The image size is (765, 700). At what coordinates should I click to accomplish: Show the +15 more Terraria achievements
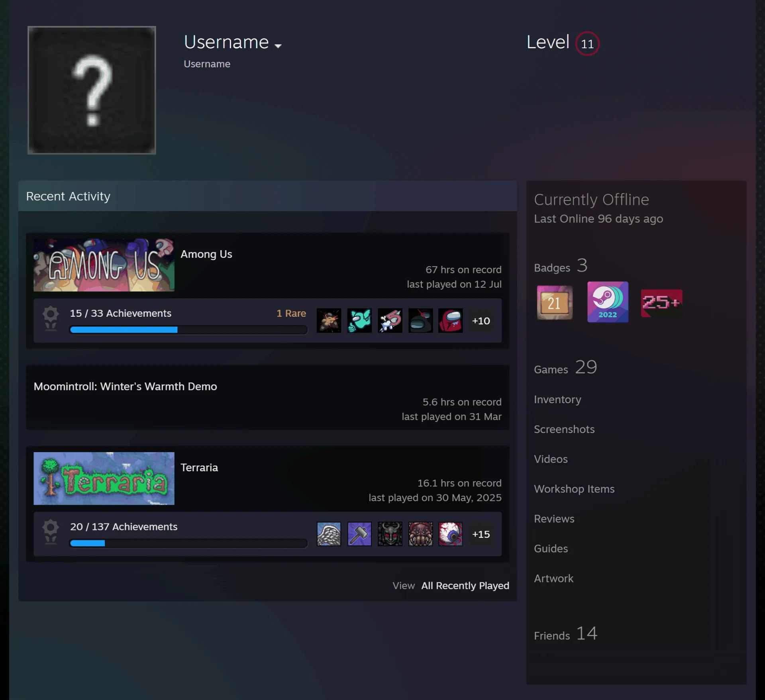tap(481, 534)
